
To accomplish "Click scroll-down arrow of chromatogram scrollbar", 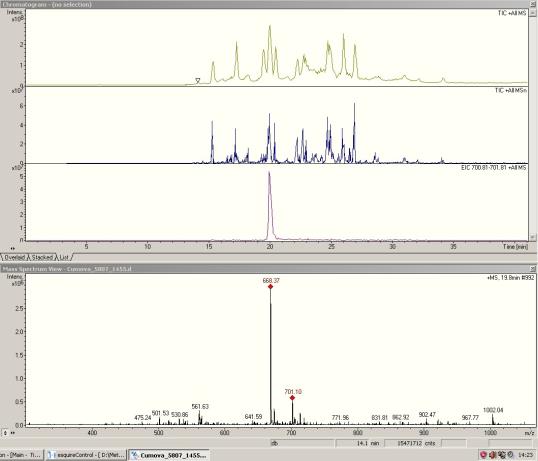I will pos(533,237).
